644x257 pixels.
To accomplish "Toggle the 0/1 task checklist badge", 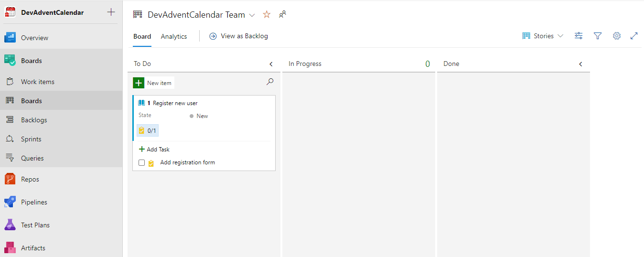I will click(x=148, y=130).
